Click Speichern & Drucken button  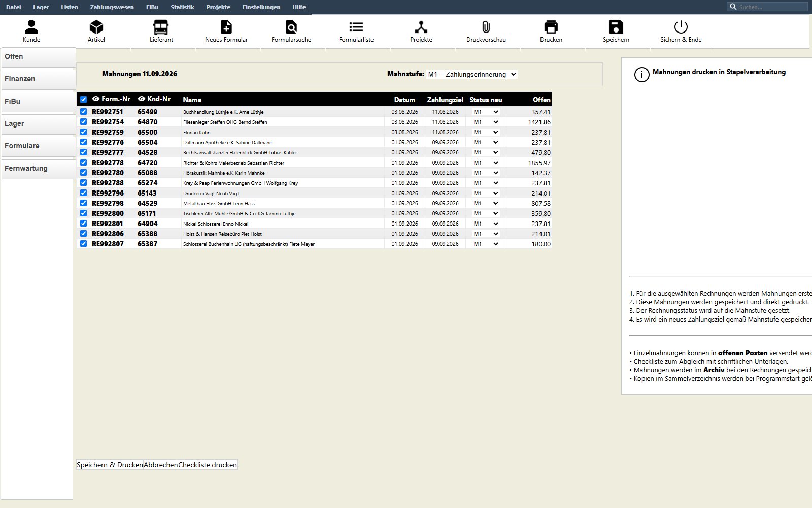coord(110,465)
